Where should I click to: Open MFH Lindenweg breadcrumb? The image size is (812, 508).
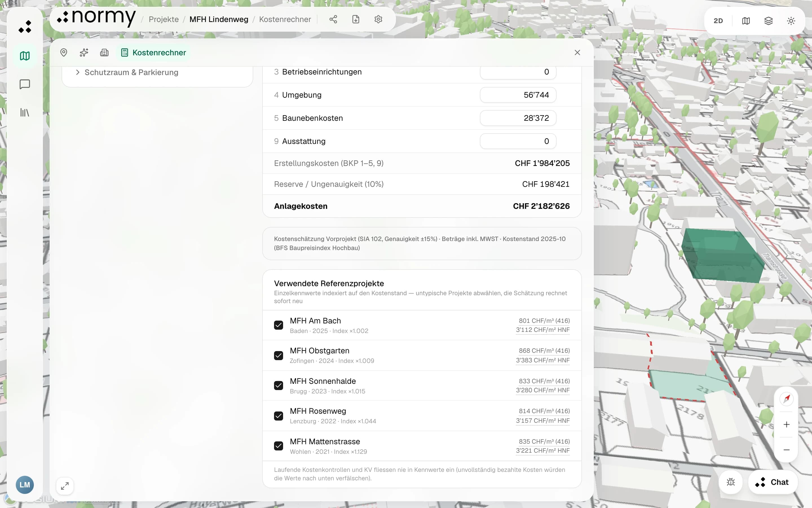219,19
